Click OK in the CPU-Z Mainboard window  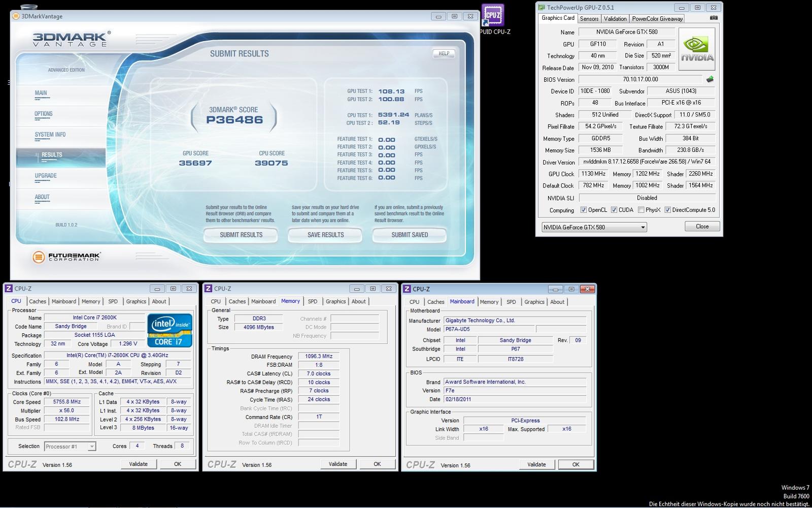(x=576, y=464)
